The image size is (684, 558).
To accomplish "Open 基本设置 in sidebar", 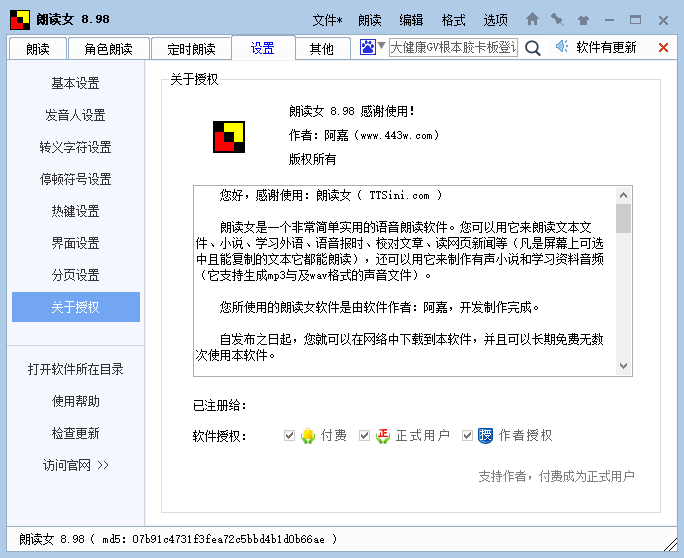I will click(x=75, y=83).
